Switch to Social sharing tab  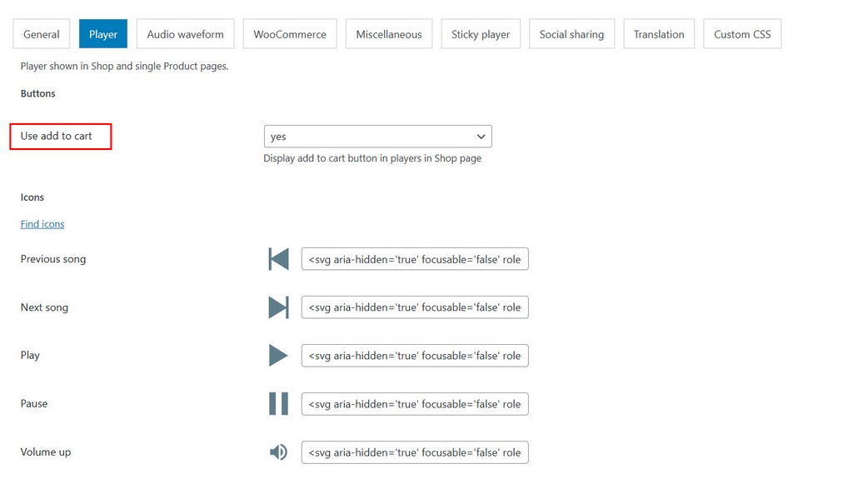point(571,34)
